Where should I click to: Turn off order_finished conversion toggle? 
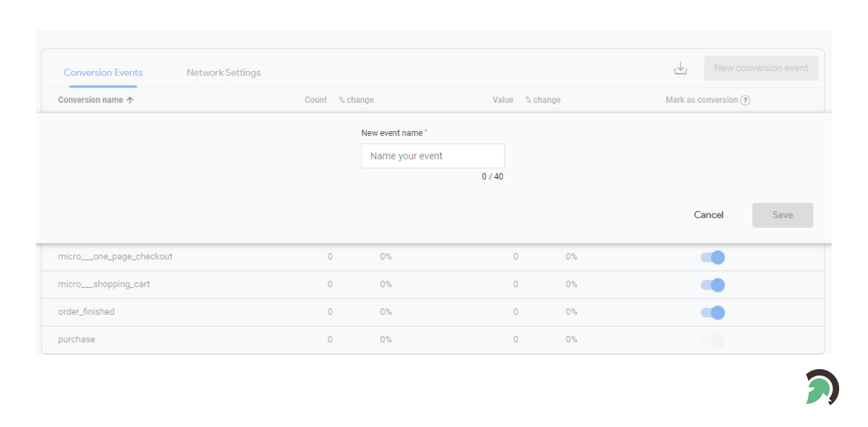[x=712, y=313]
